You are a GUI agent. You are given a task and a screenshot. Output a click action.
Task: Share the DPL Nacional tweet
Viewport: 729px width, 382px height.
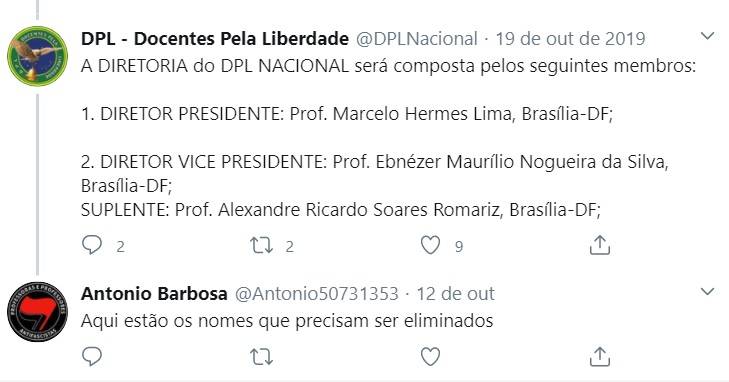(599, 245)
